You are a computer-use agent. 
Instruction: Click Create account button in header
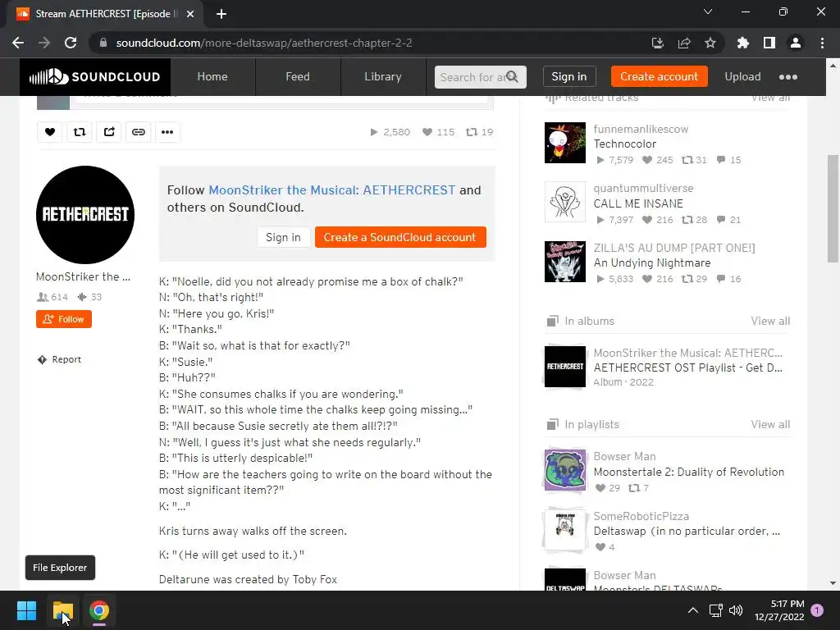pos(659,76)
